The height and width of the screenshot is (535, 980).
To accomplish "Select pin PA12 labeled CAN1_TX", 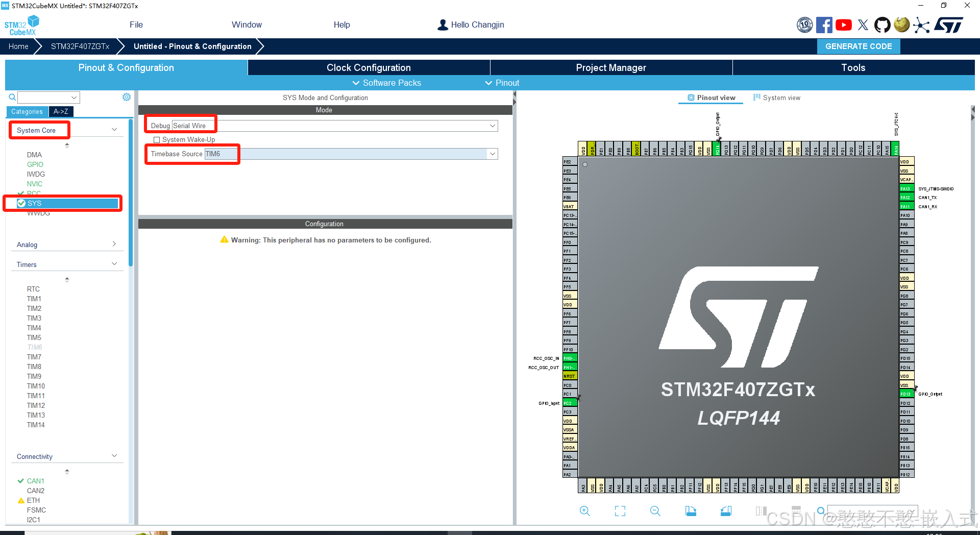I will pos(906,198).
